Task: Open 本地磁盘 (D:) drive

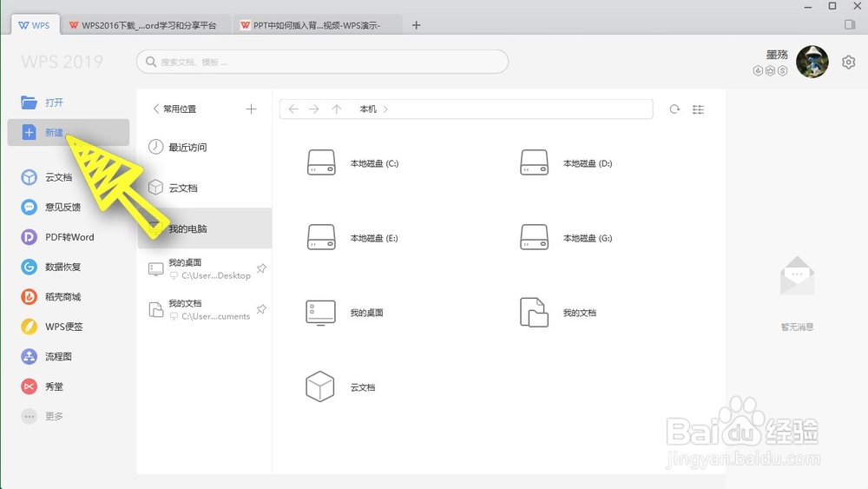Action: point(566,162)
